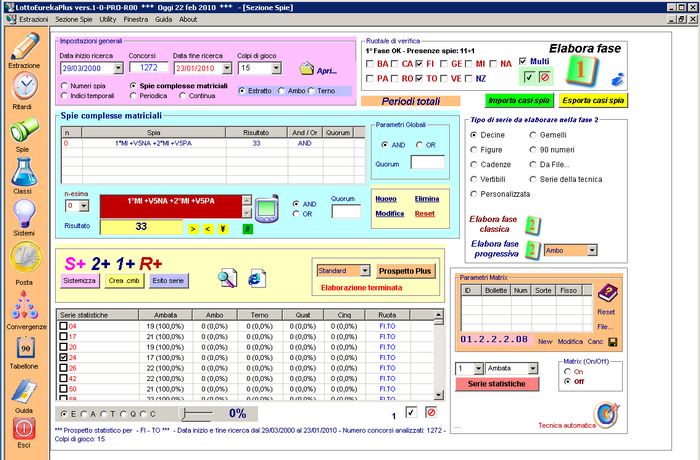Click the purple help book icon
Screen dimensions: 700x460
(x=608, y=293)
